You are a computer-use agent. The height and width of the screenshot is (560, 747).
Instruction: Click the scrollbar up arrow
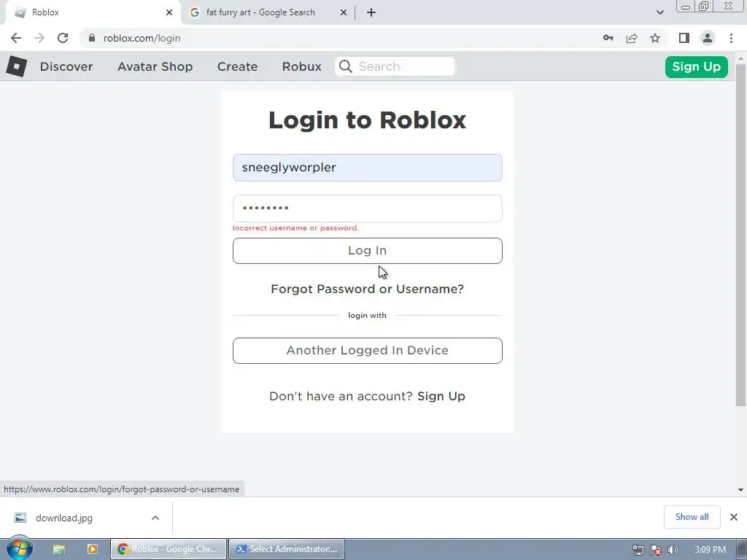(x=740, y=58)
